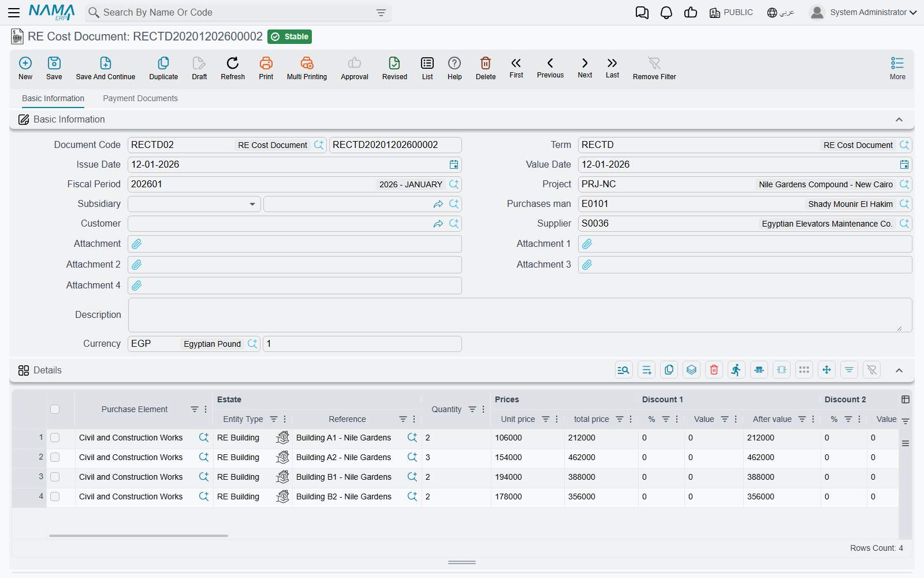924x578 pixels.
Task: Jump to Last record
Action: [613, 68]
